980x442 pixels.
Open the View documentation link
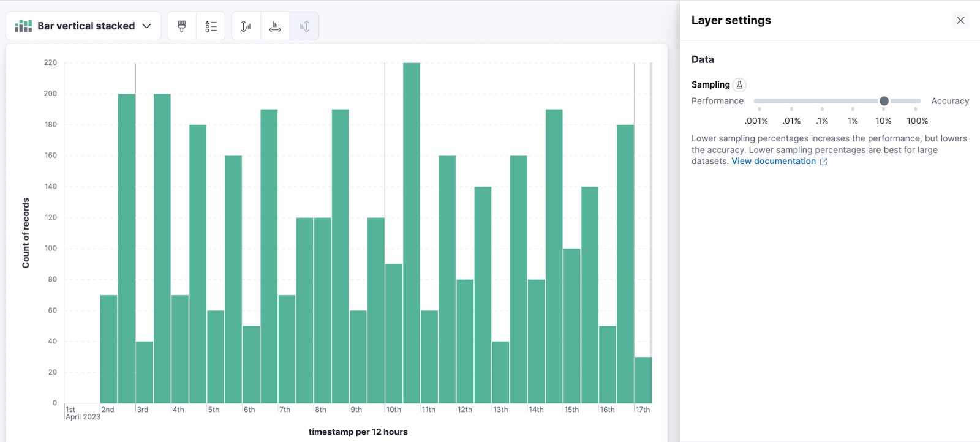[773, 162]
